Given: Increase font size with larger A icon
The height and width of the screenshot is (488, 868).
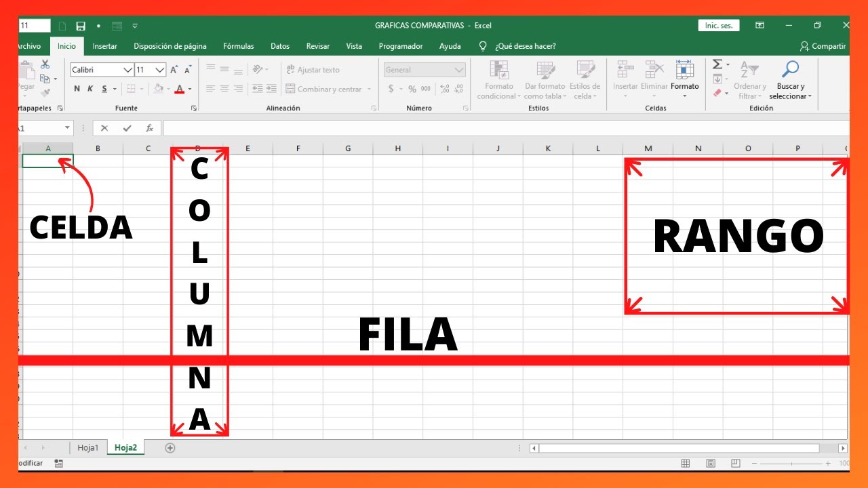Looking at the screenshot, I should point(174,70).
